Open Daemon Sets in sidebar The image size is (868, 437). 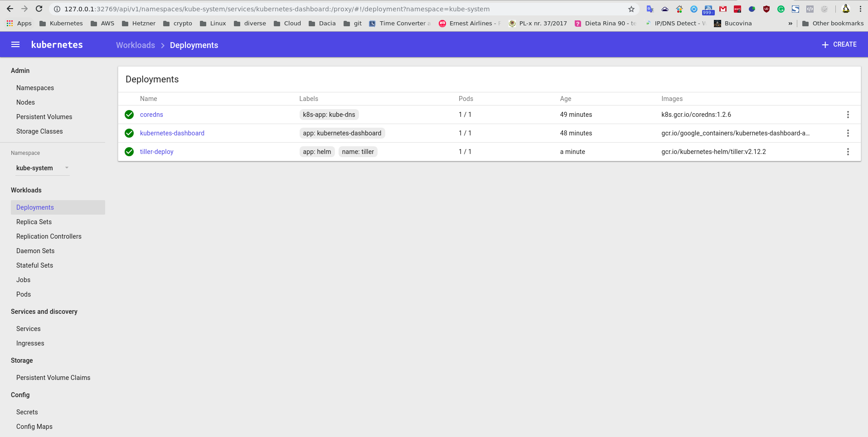[35, 251]
